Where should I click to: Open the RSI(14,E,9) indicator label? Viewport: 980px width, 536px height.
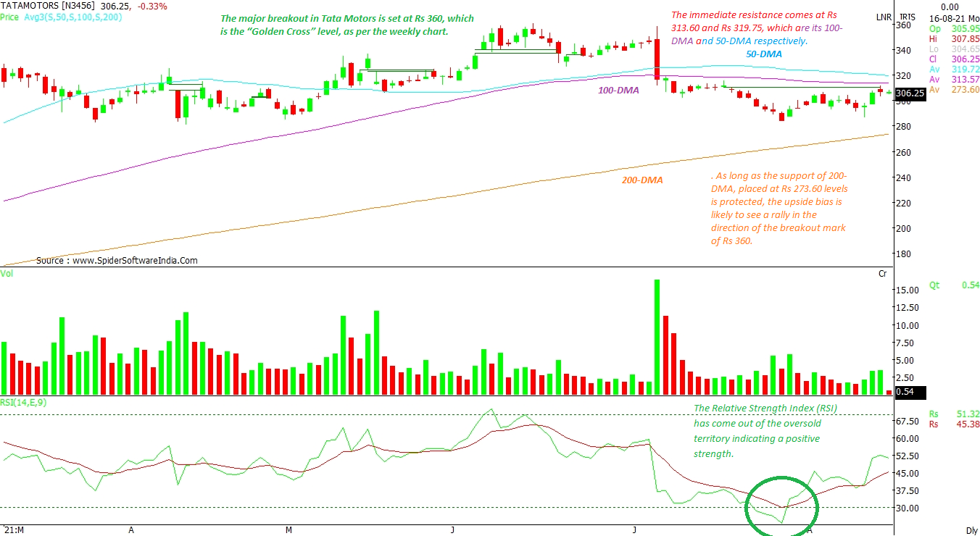pyautogui.click(x=25, y=403)
